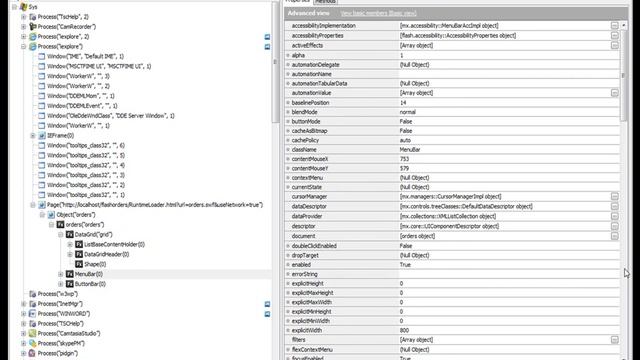
Task: Click the ellipsis button in the activeEffects row
Action: click(x=615, y=45)
